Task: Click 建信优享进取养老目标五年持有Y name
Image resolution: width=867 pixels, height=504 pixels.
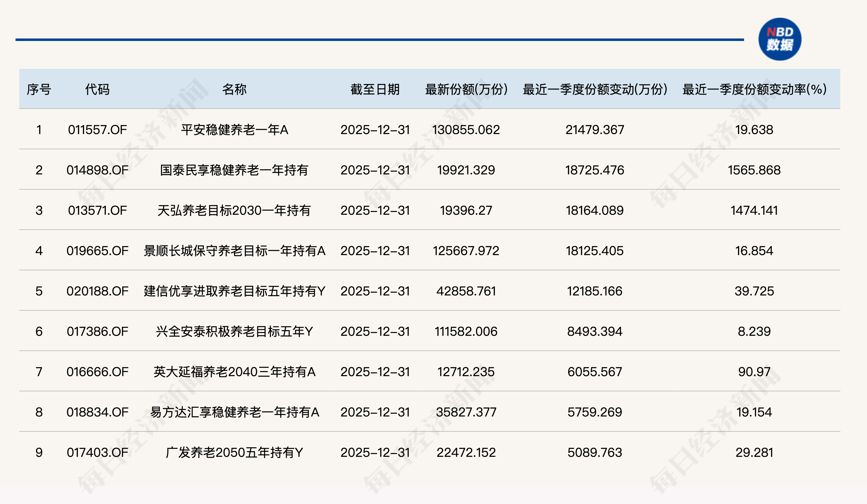Action: click(234, 291)
